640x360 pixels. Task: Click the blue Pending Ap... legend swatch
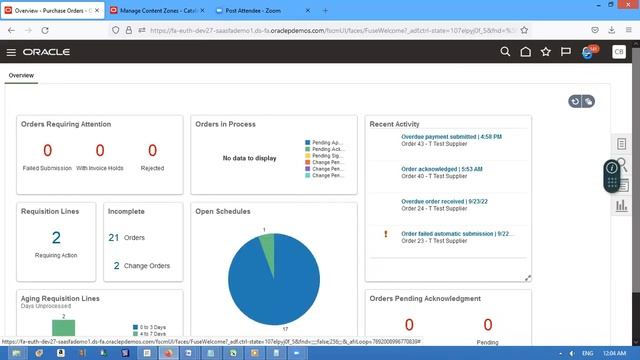pyautogui.click(x=308, y=142)
